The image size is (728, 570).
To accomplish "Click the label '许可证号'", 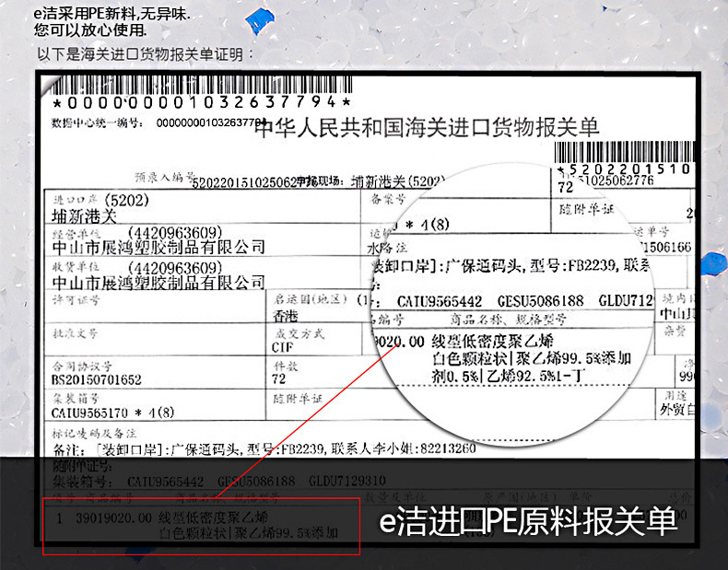I will click(76, 300).
